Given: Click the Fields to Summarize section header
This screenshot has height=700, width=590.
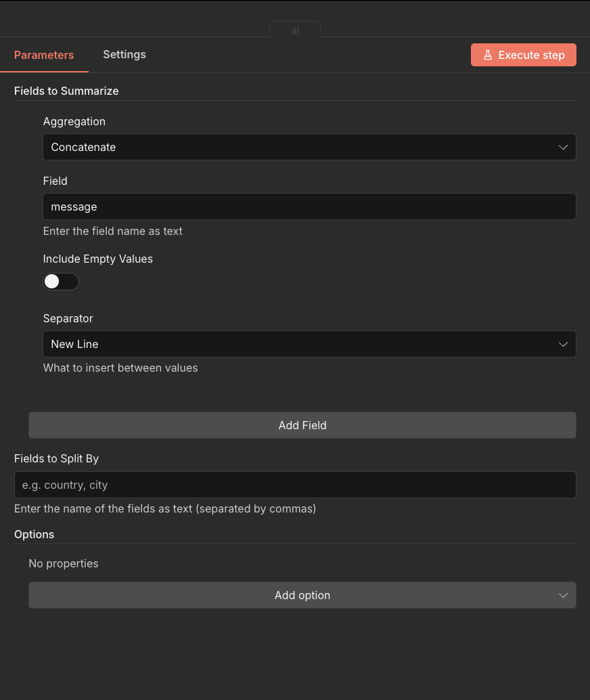Looking at the screenshot, I should pos(66,91).
